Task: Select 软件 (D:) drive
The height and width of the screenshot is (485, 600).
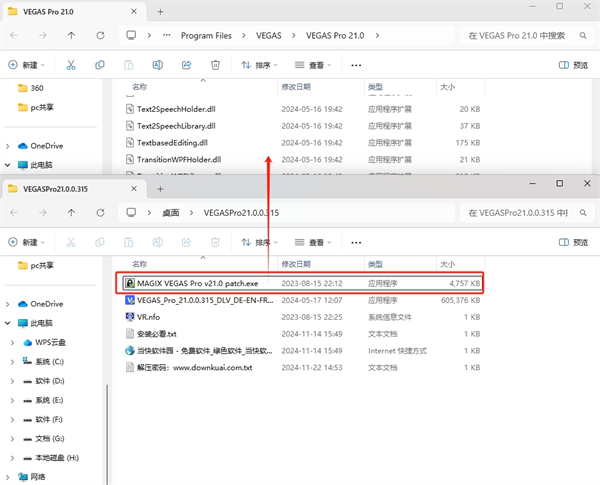Action: 44,381
